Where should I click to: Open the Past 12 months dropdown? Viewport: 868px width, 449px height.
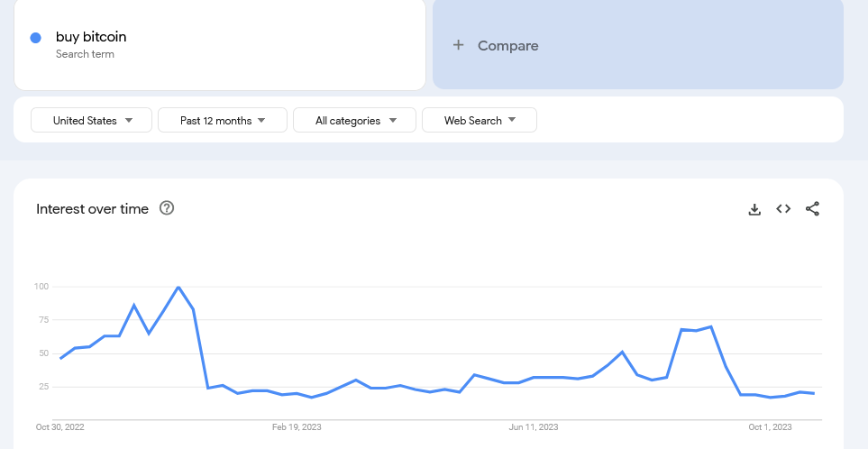[x=223, y=120]
